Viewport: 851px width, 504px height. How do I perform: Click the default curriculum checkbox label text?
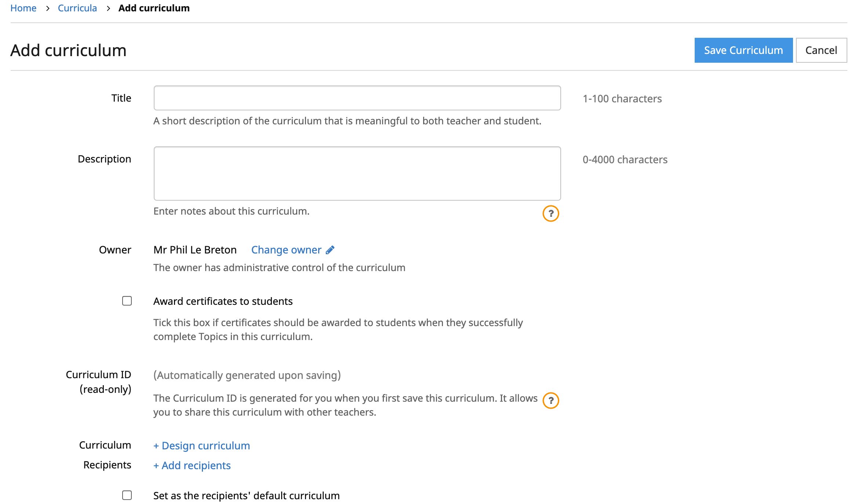(x=246, y=496)
